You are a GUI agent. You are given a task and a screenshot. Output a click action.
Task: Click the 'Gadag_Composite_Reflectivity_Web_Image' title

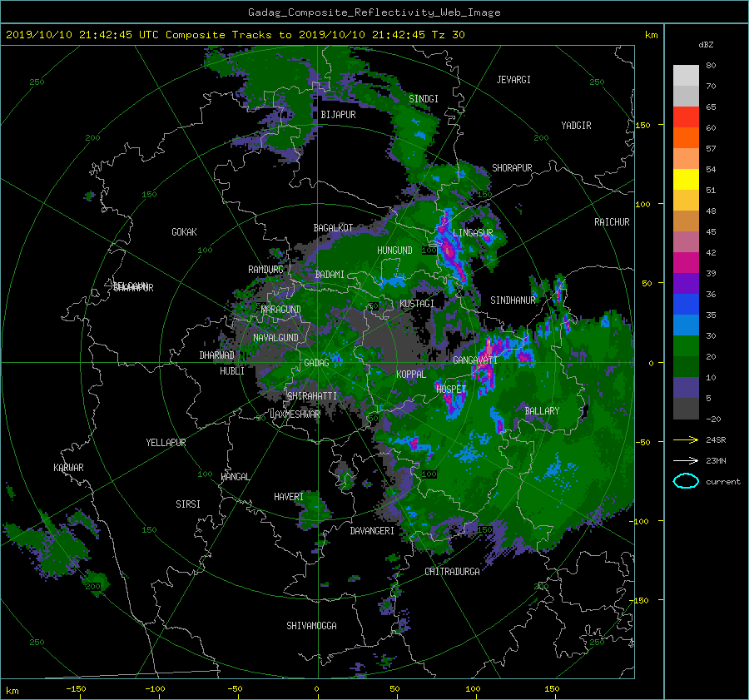(374, 12)
